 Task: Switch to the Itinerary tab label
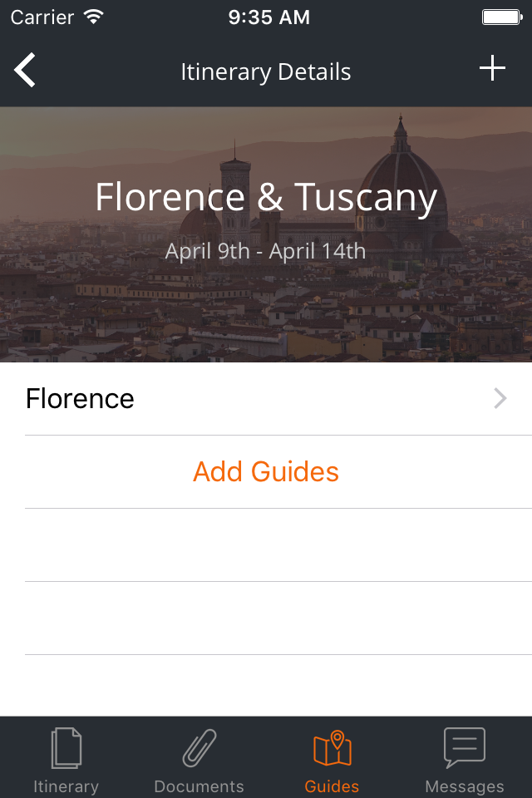(66, 786)
